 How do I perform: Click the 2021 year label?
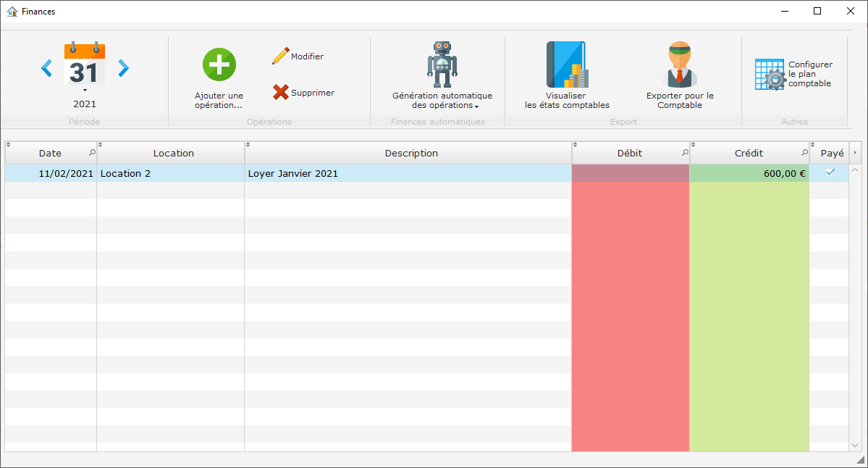pyautogui.click(x=85, y=104)
